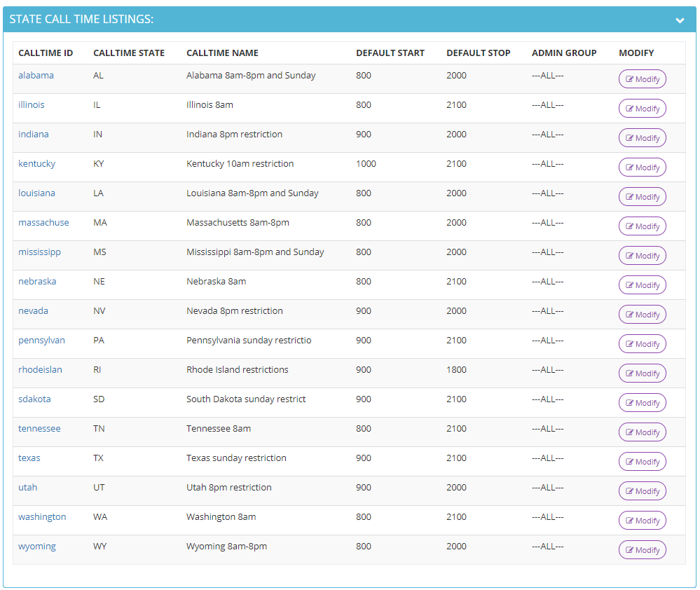Click Modify for Utah 8pm restriction
This screenshot has height=590, width=700.
coord(642,491)
